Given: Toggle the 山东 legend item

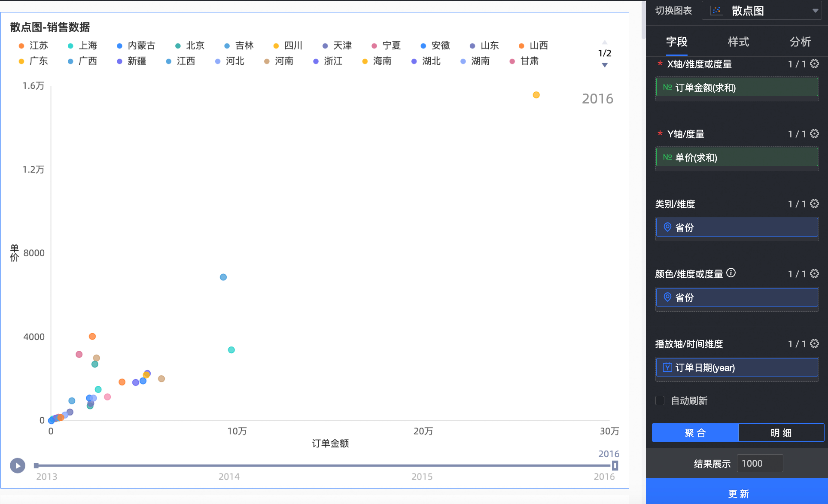Looking at the screenshot, I should coord(484,46).
